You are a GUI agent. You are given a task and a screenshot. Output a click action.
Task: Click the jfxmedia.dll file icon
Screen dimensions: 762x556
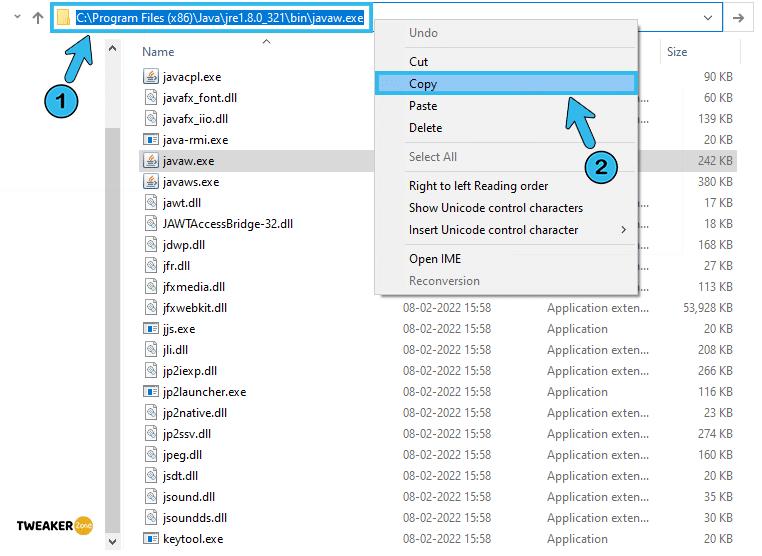coord(151,287)
